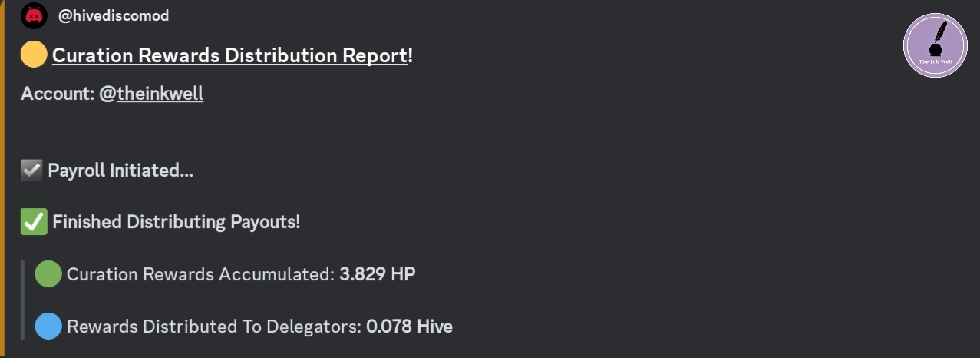Click the 0.078 Hive amount
980x358 pixels.
(409, 327)
